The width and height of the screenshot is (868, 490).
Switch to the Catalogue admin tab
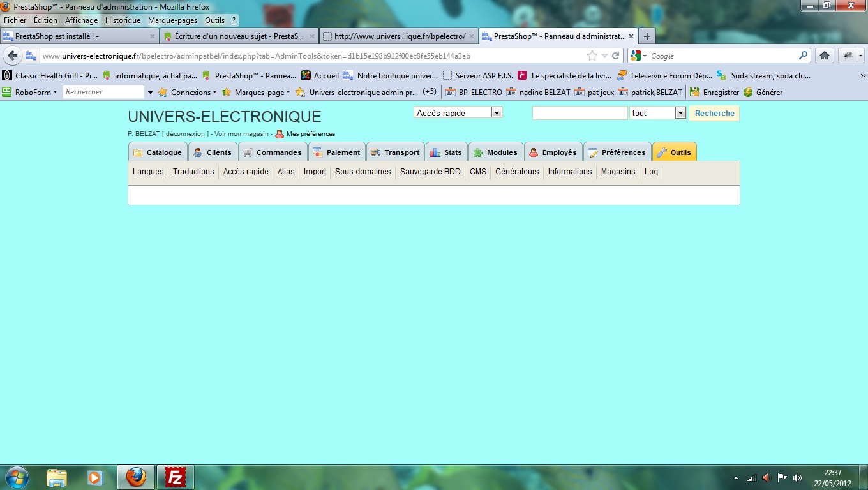coord(158,152)
